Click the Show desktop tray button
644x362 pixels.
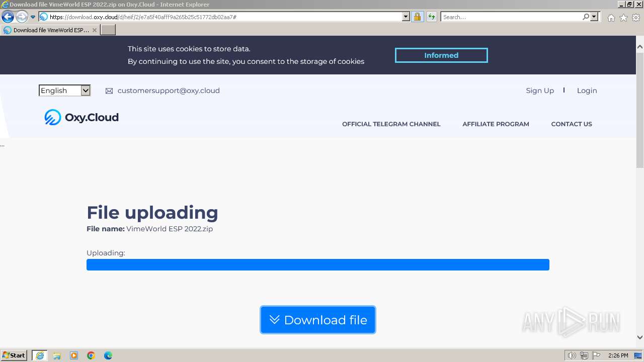(638, 355)
